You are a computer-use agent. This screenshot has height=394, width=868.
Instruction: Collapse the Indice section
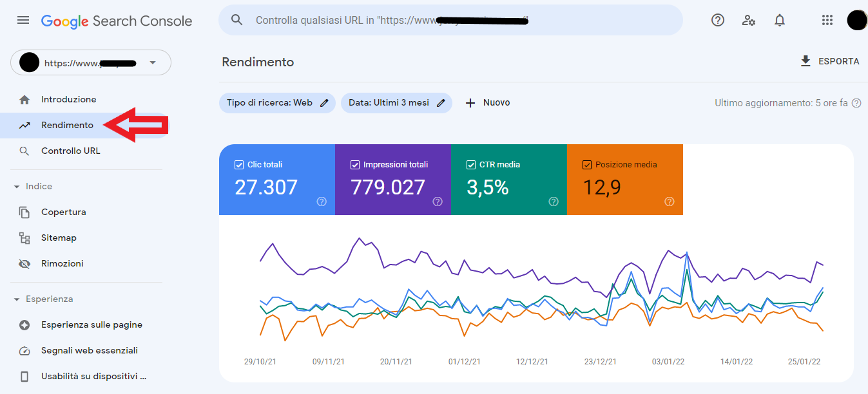click(17, 187)
